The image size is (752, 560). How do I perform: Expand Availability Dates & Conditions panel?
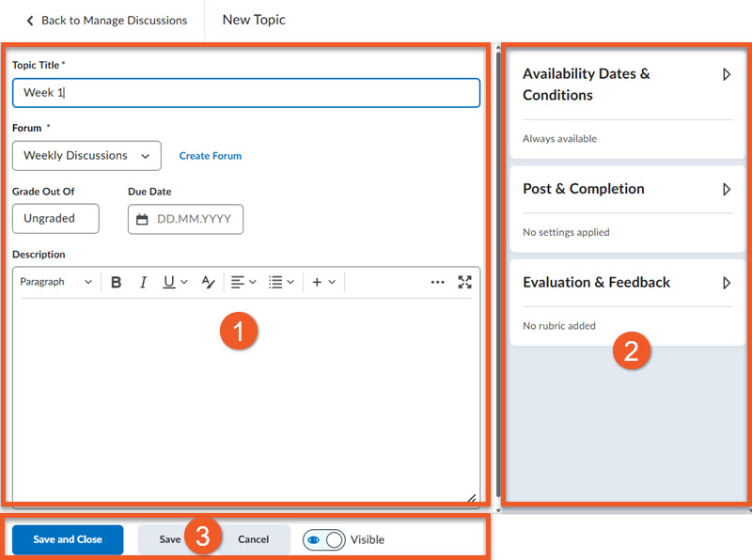point(726,74)
